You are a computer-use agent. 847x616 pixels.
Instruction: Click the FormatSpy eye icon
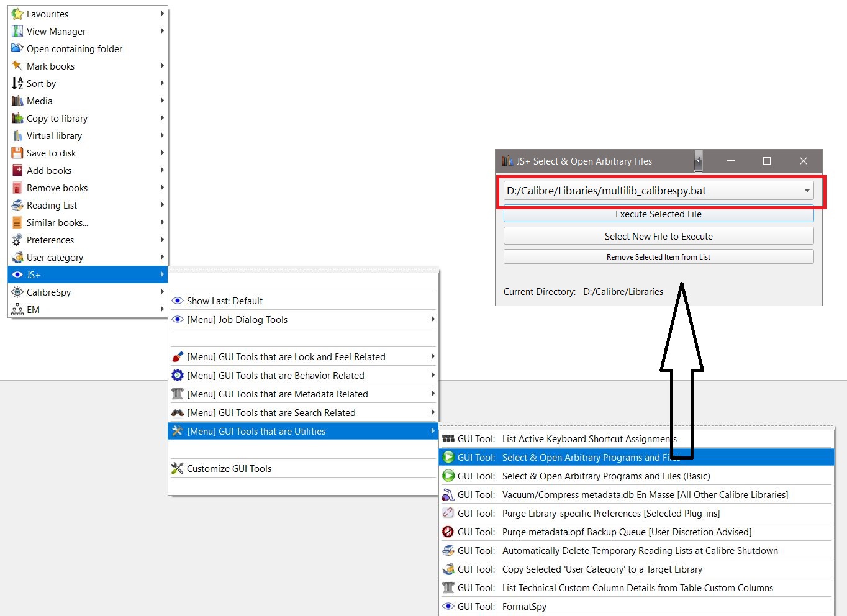(x=448, y=606)
